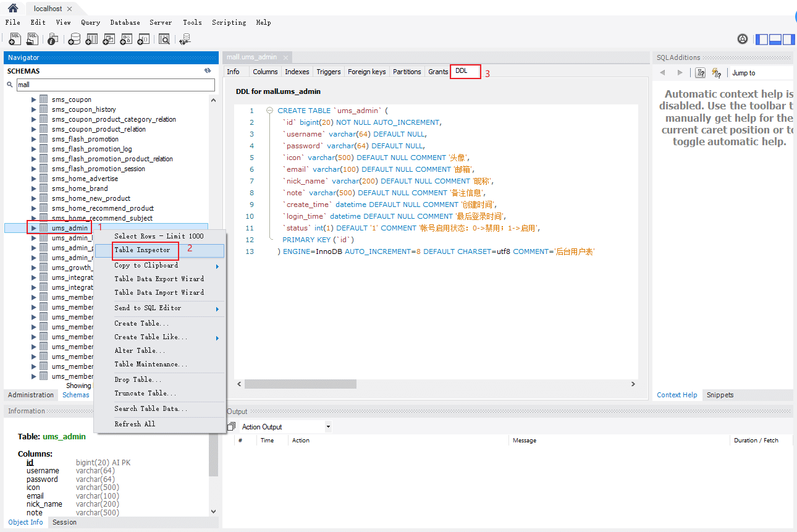This screenshot has width=797, height=532.
Task: Expand the sms_coupon_history table node
Action: pos(34,109)
